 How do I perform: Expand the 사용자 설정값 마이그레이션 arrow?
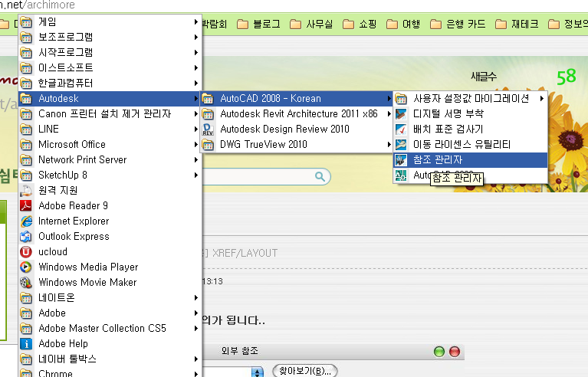(x=542, y=99)
